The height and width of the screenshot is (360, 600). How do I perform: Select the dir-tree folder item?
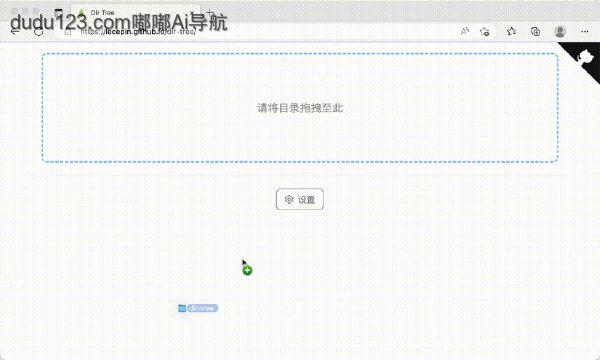(198, 308)
